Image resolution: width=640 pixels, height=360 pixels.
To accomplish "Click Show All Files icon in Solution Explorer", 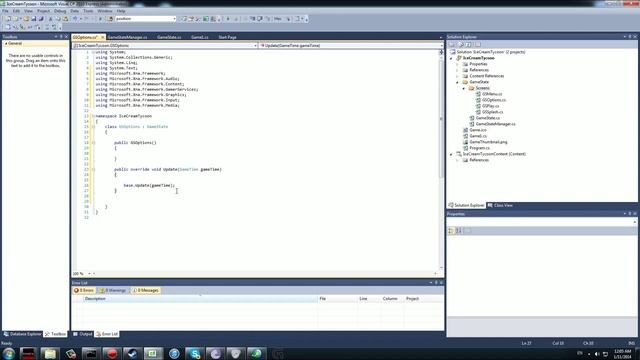I will coord(461,44).
